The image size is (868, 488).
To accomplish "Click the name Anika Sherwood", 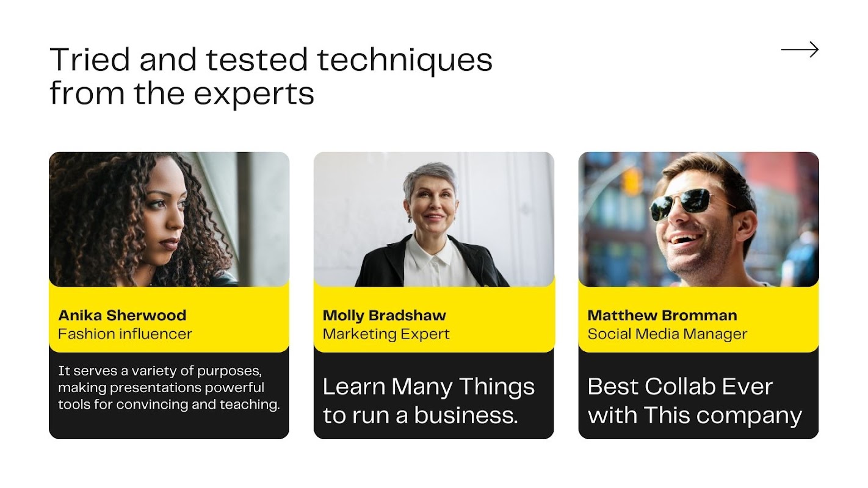I will coord(122,315).
